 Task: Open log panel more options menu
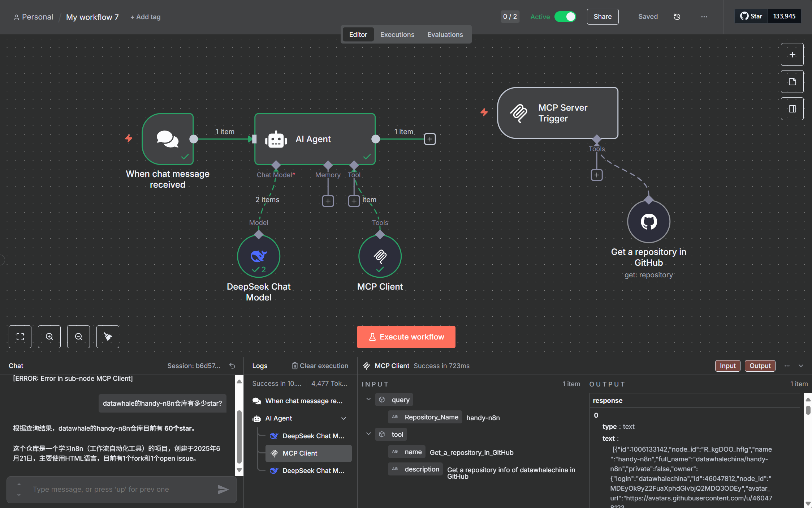coord(787,366)
